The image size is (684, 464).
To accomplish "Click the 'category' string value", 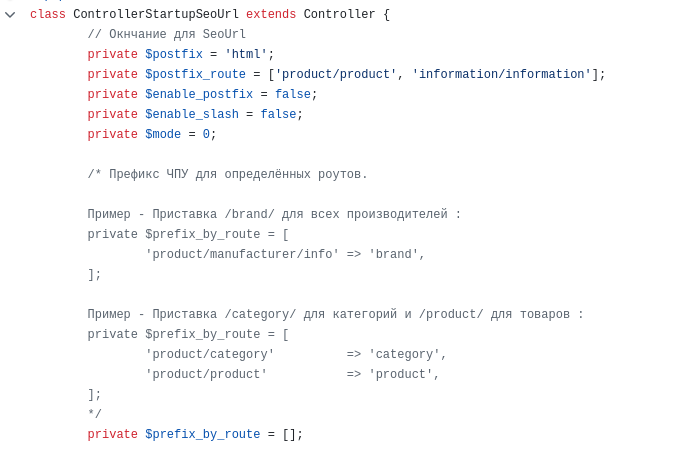I will tap(404, 355).
